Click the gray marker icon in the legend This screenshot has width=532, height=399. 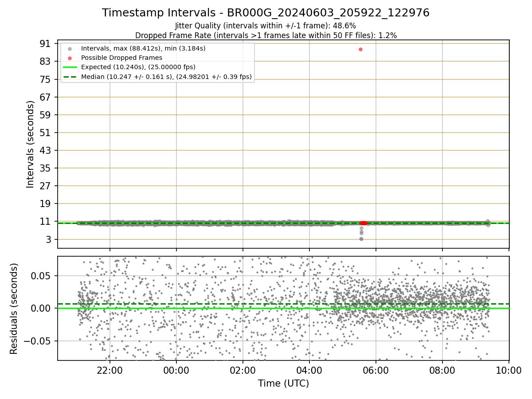[70, 48]
